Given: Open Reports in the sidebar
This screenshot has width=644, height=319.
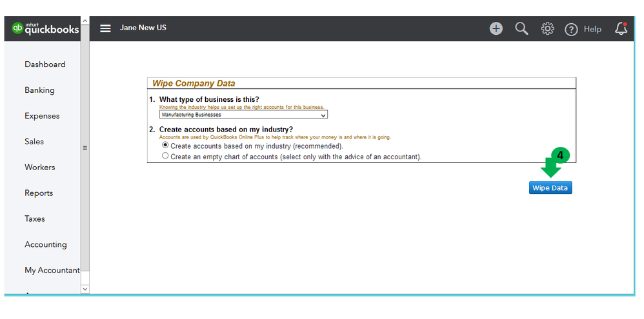Looking at the screenshot, I should [39, 193].
